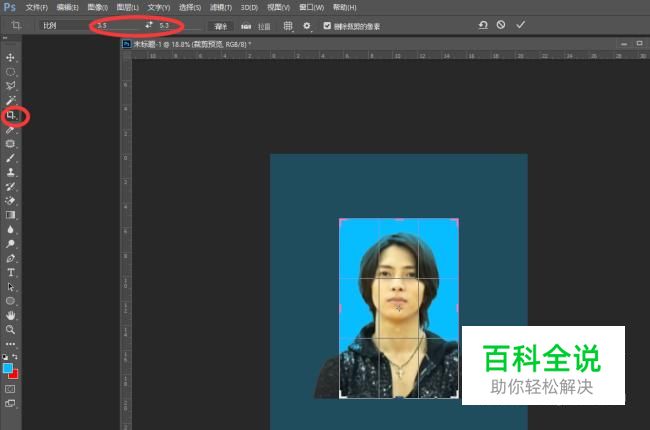Select the Eraser tool
This screenshot has height=430, width=650.
click(x=10, y=201)
